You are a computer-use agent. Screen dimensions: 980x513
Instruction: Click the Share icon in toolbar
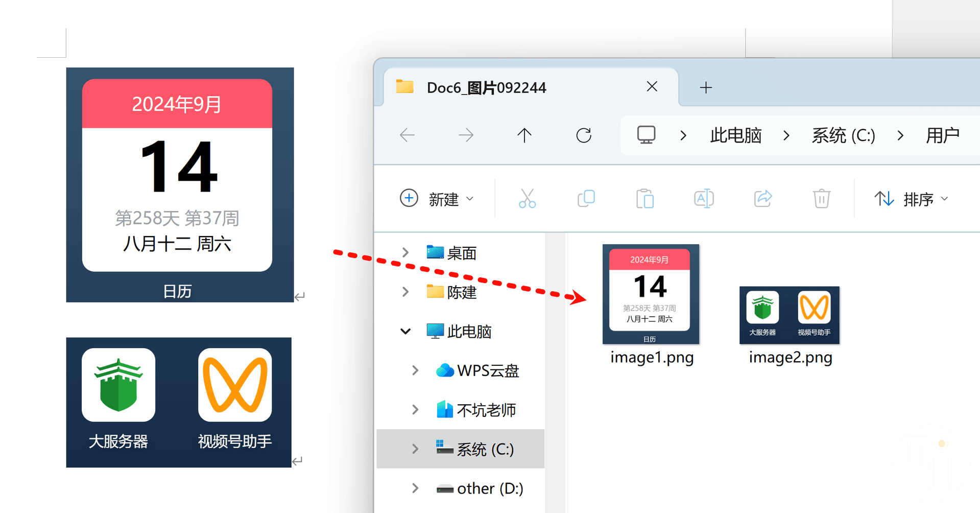pos(763,198)
